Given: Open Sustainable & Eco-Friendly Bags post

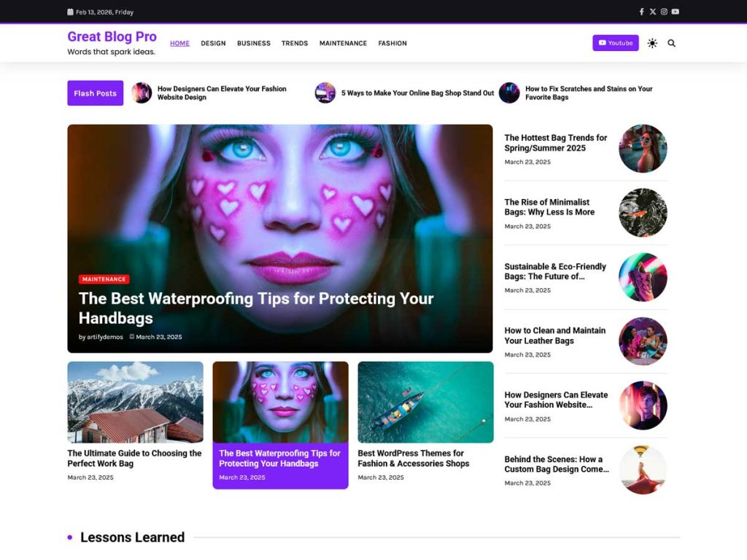Looking at the screenshot, I should tap(555, 271).
